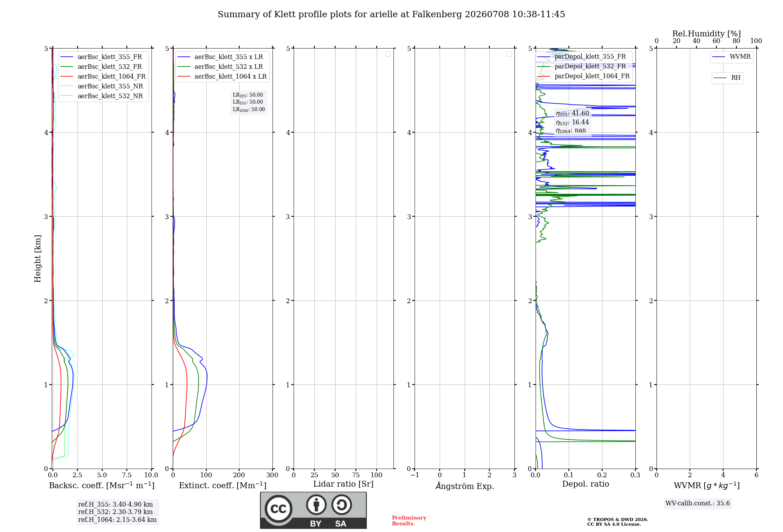
Task: Click the green RH legend entry
Action: click(727, 78)
